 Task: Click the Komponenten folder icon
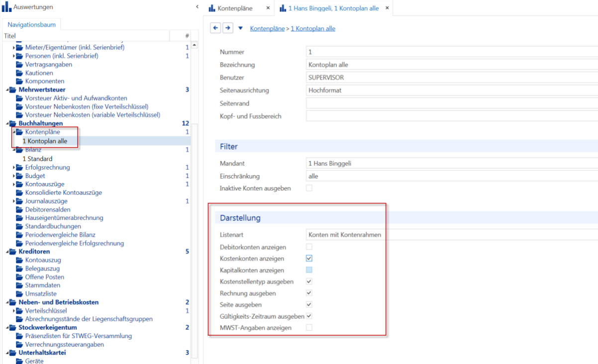click(20, 82)
